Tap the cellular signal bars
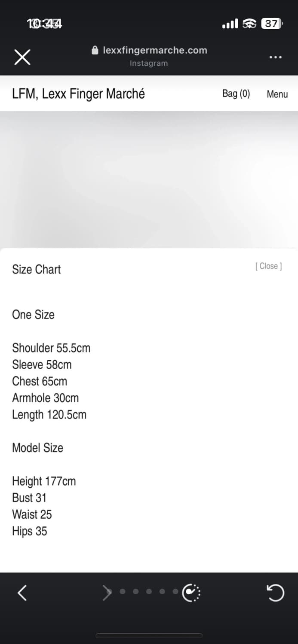Screen dimensions: 298x644 pos(230,24)
